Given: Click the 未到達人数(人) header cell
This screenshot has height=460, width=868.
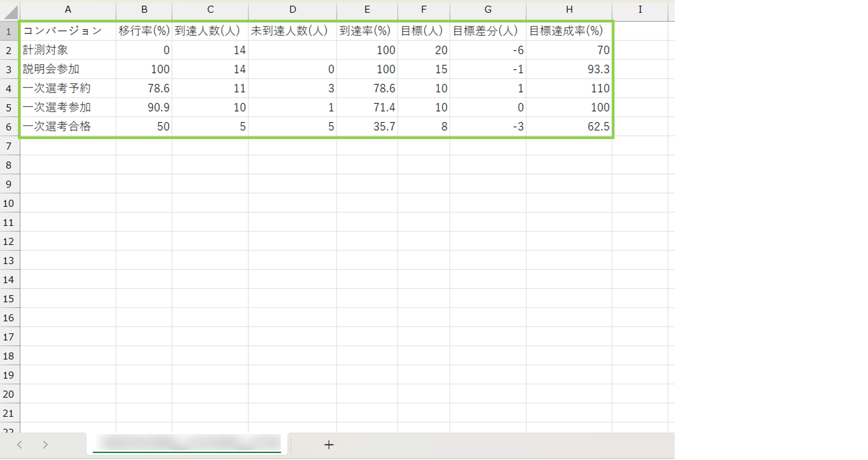Looking at the screenshot, I should [x=292, y=31].
